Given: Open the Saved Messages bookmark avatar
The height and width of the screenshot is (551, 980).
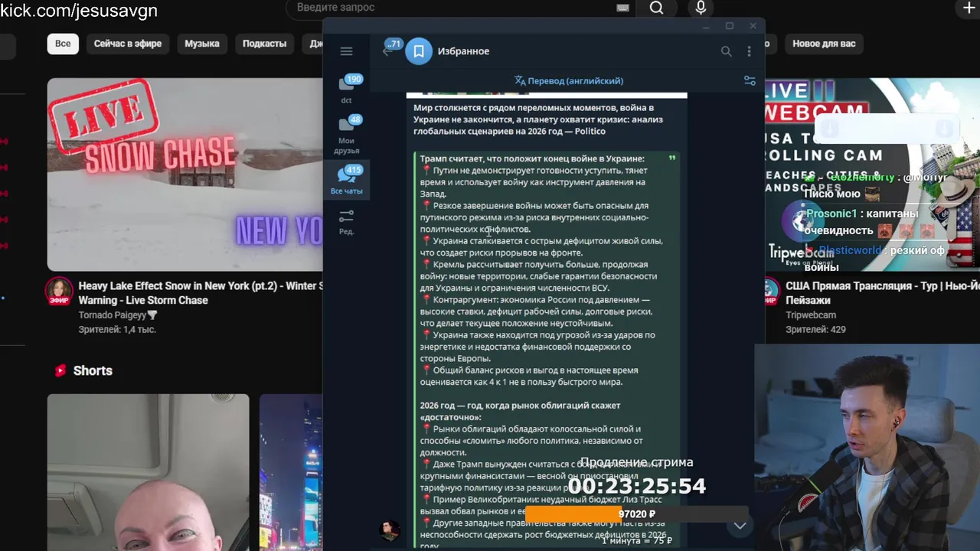Looking at the screenshot, I should (x=419, y=51).
